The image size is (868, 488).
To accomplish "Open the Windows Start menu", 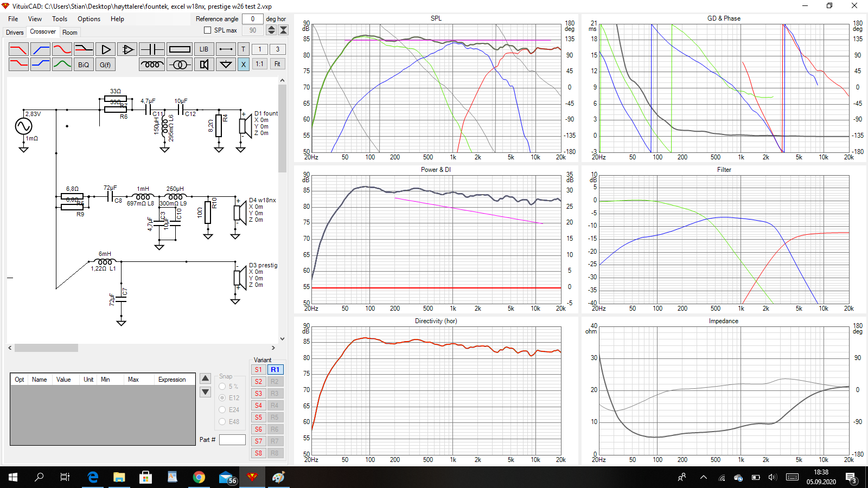I will pos(13,477).
